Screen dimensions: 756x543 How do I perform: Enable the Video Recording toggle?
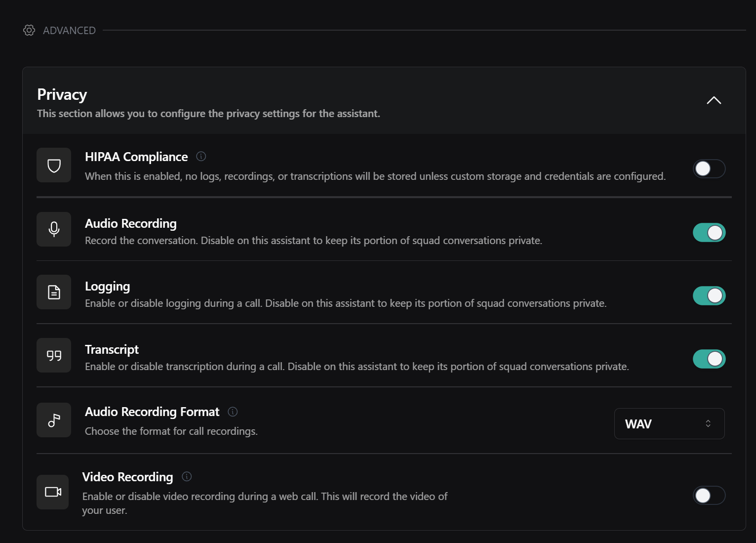(709, 496)
